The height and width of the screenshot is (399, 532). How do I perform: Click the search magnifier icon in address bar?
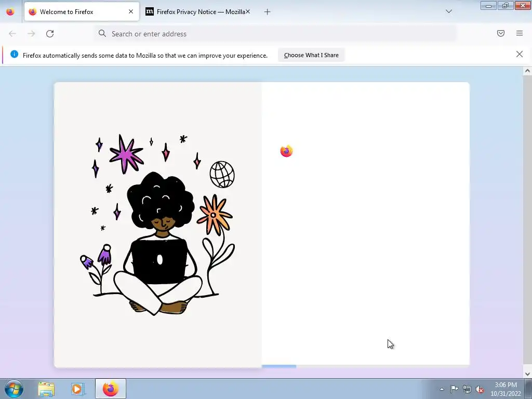(102, 33)
